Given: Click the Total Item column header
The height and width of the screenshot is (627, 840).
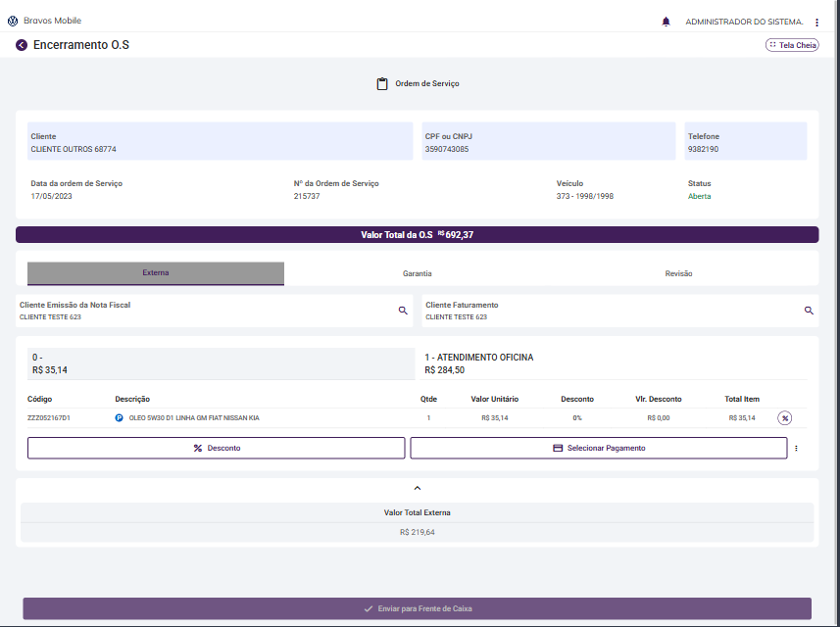Looking at the screenshot, I should 742,400.
